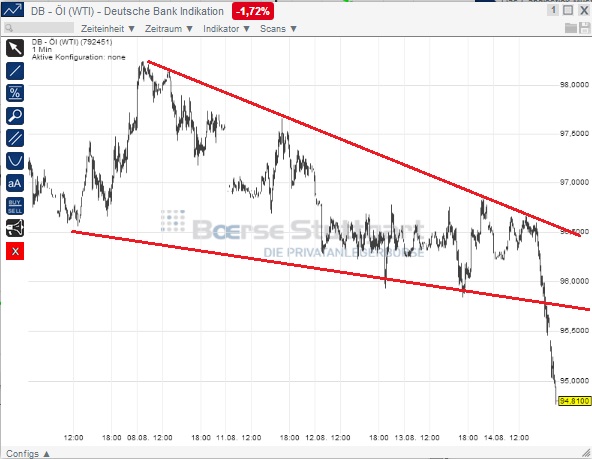Click the window number 1 button
The image size is (592, 459).
pyautogui.click(x=553, y=10)
